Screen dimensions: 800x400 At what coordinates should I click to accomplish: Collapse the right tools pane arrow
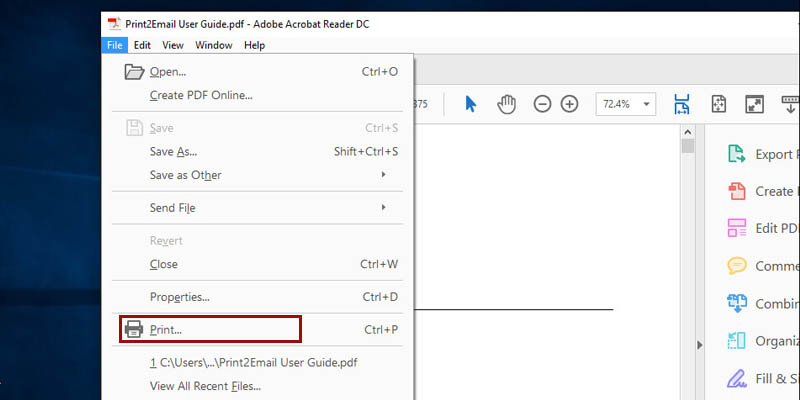(x=699, y=345)
